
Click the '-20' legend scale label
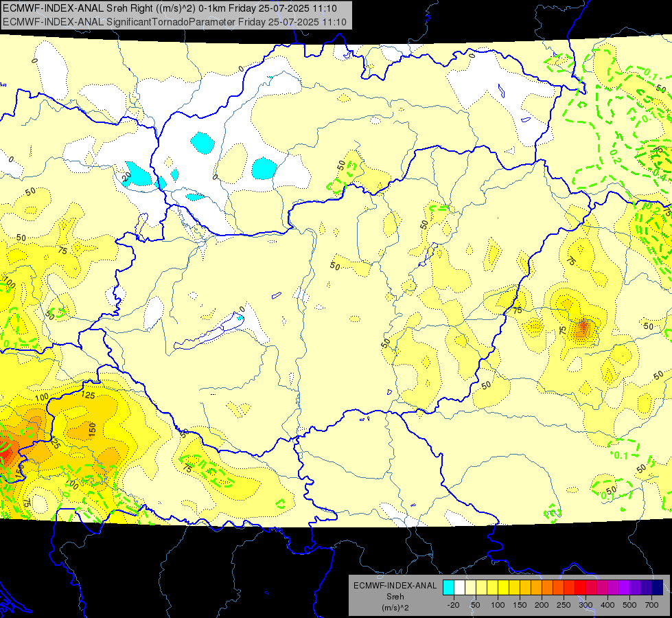click(453, 605)
